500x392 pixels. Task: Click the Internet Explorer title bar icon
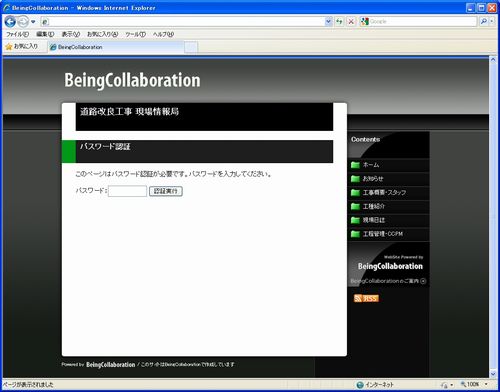click(6, 7)
